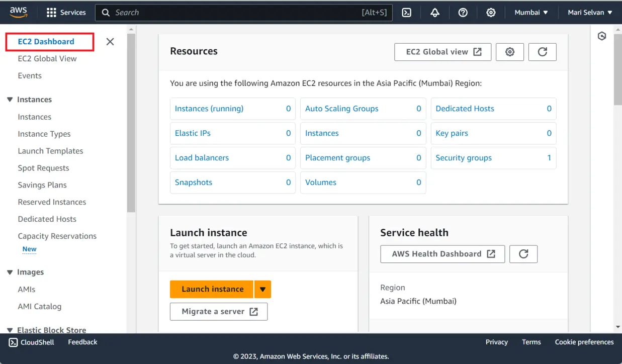Open Security groups resource link
This screenshot has width=622, height=364.
pyautogui.click(x=464, y=158)
